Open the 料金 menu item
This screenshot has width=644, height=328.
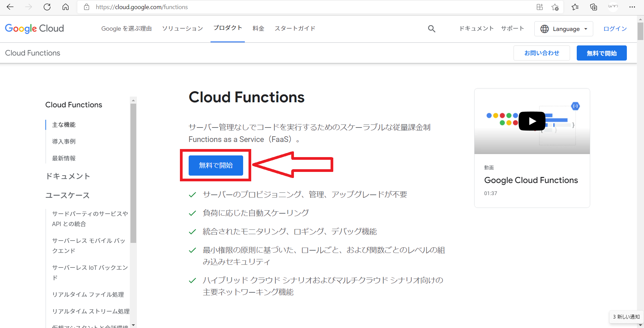pyautogui.click(x=258, y=29)
